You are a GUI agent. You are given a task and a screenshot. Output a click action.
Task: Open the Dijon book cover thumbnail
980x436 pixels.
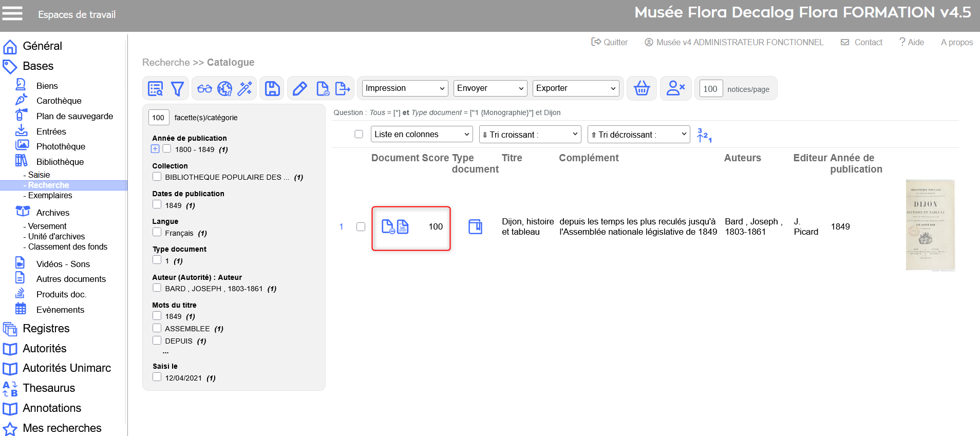point(930,225)
